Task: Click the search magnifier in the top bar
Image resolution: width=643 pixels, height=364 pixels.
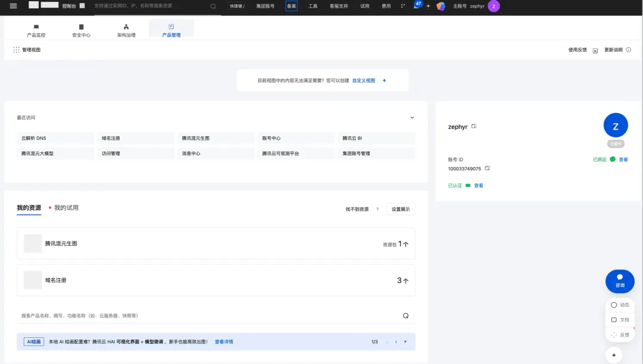Action: 213,6
